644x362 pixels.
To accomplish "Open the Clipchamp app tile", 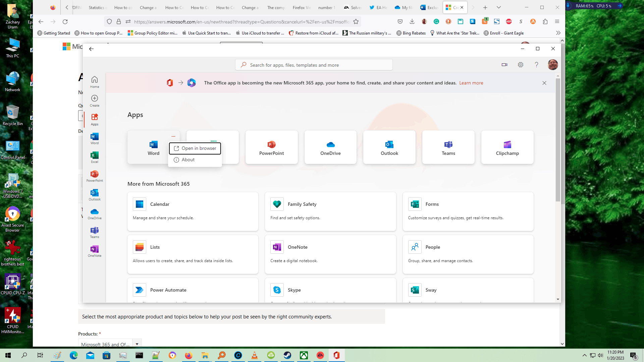I will (x=507, y=147).
